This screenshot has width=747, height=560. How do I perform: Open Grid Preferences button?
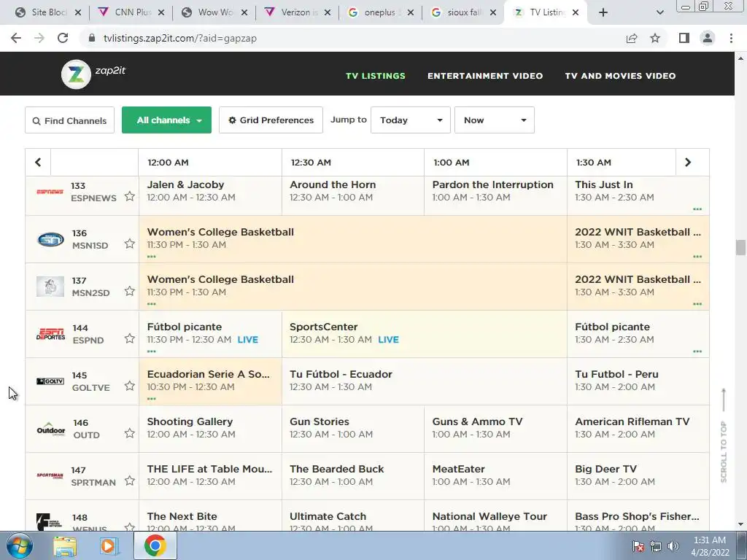point(271,120)
